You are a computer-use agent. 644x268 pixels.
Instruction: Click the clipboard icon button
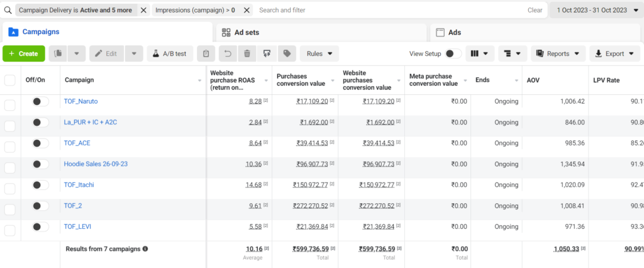coord(206,53)
